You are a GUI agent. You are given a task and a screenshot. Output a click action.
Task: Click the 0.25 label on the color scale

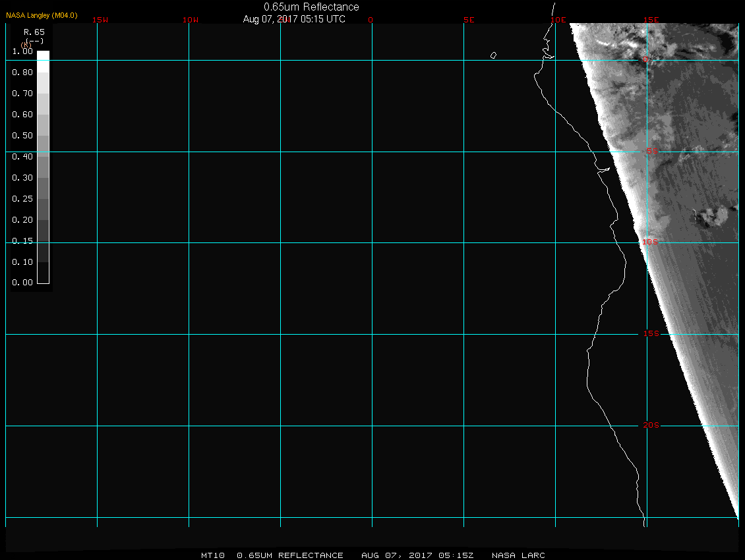(22, 199)
